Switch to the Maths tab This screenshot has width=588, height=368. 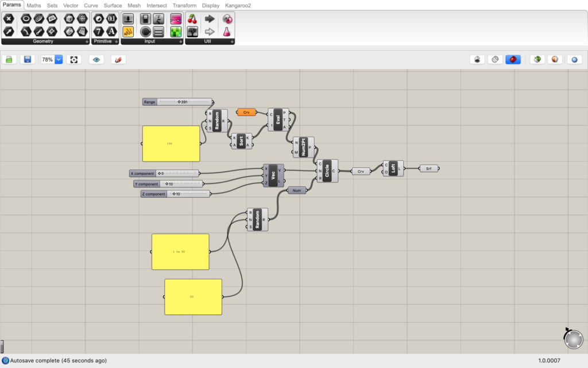click(x=34, y=6)
